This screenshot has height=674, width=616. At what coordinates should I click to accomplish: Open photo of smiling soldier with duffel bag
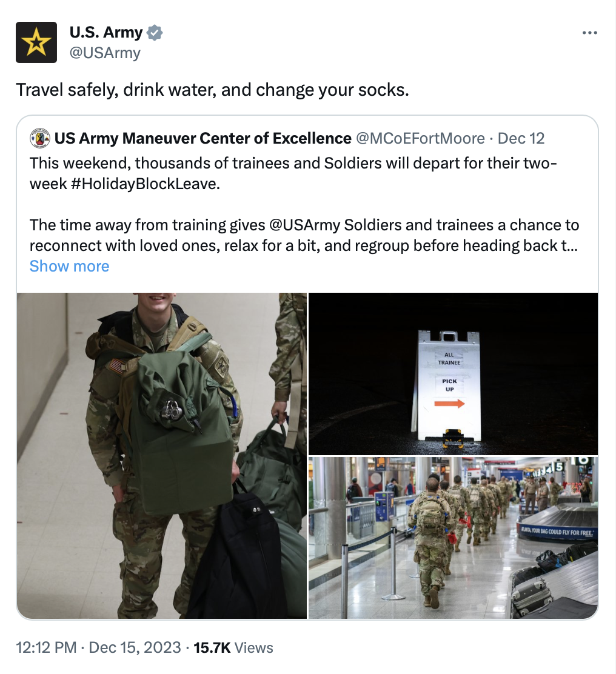coord(162,456)
